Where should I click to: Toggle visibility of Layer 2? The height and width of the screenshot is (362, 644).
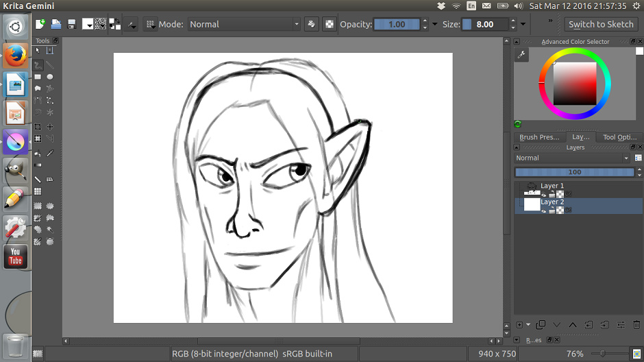pyautogui.click(x=544, y=210)
